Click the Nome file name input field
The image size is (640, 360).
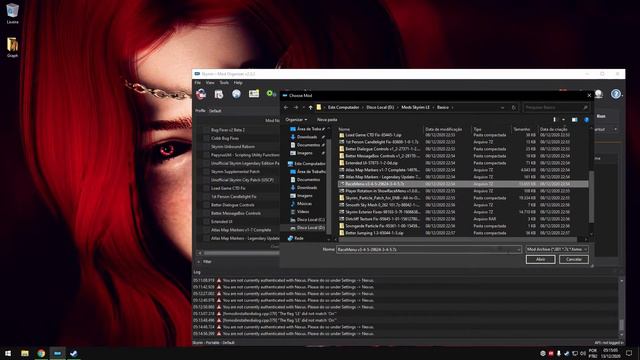pyautogui.click(x=429, y=249)
